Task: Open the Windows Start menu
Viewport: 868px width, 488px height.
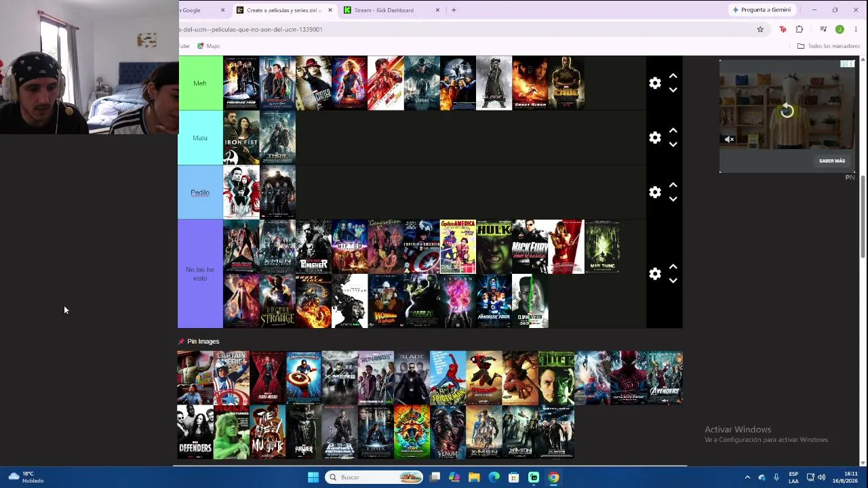Action: coord(313,477)
